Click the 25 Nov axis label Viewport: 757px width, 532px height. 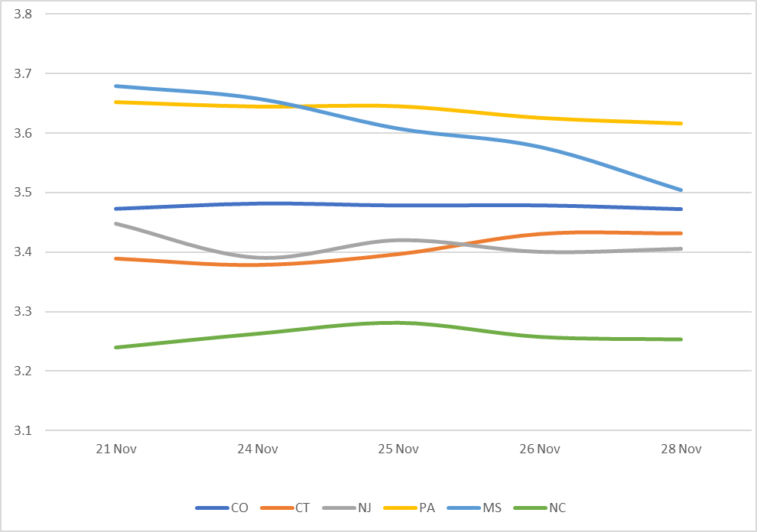pos(398,449)
